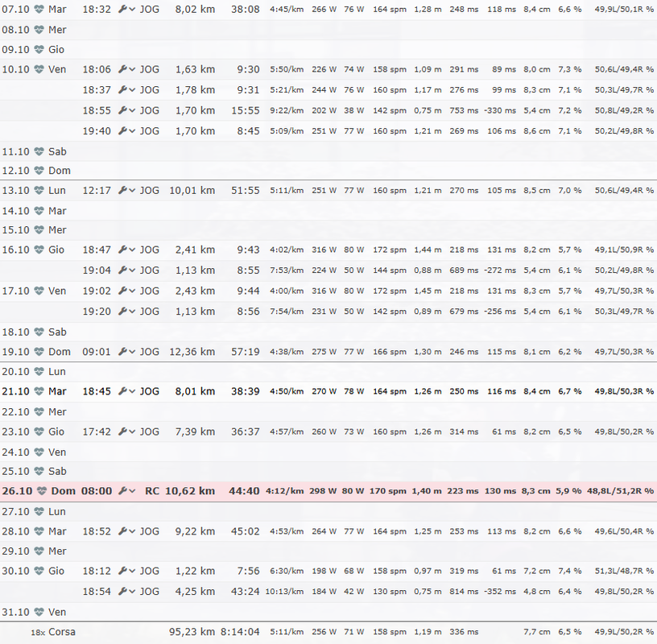This screenshot has width=657, height=644.
Task: Click JOG type label at 19:40
Action: point(150,130)
